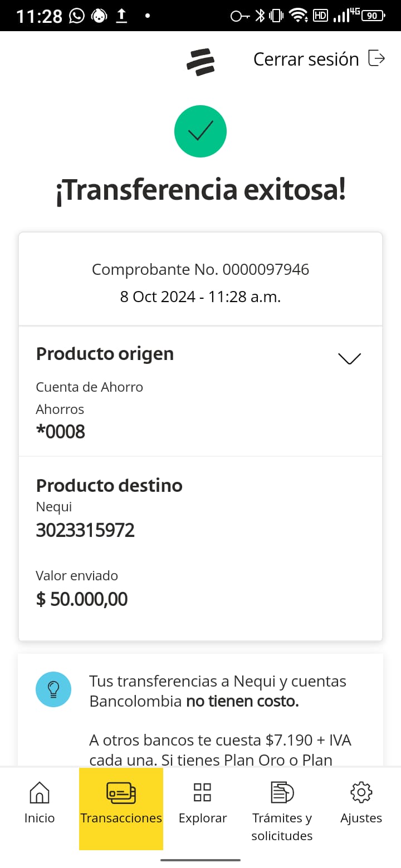
Task: Open the Explorar tab label
Action: tap(203, 818)
